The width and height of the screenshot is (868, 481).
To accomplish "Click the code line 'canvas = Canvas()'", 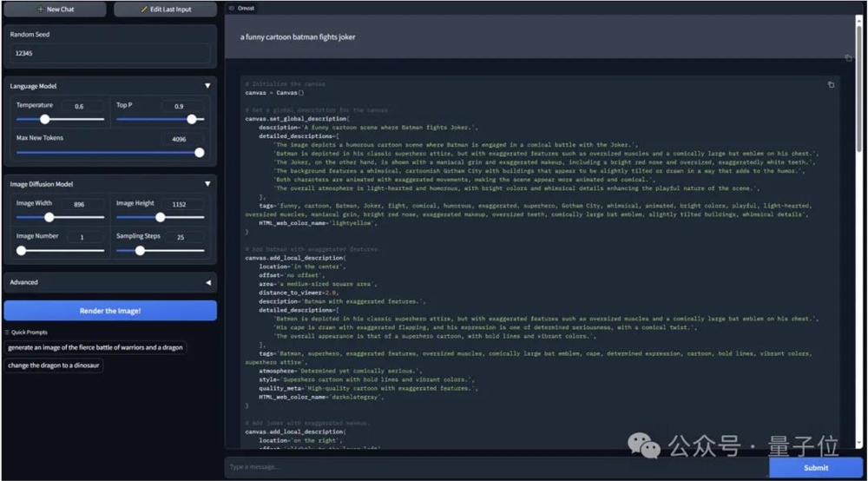I will (x=274, y=93).
